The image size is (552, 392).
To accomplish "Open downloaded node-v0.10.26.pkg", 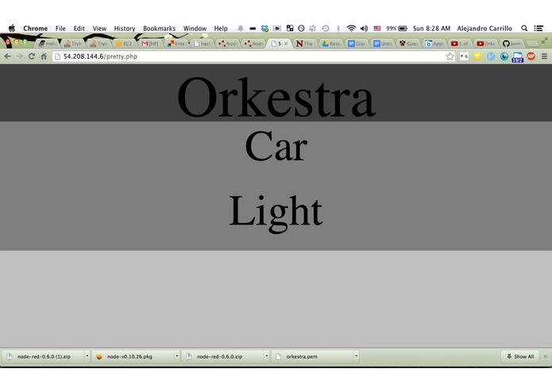I will (x=133, y=356).
